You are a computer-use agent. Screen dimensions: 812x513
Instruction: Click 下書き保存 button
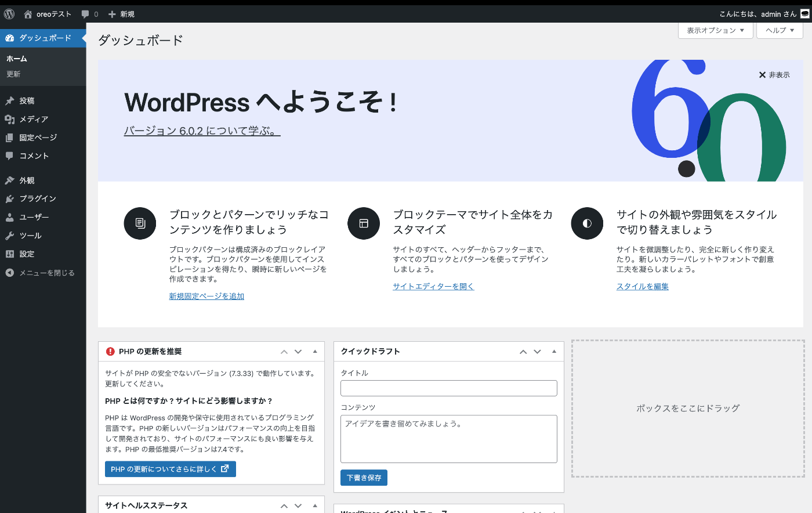364,478
